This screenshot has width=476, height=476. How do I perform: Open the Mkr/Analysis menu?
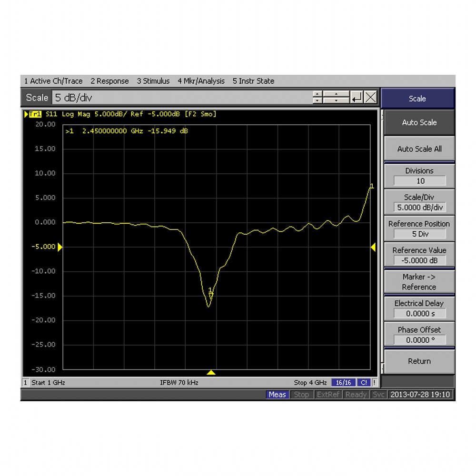point(201,81)
